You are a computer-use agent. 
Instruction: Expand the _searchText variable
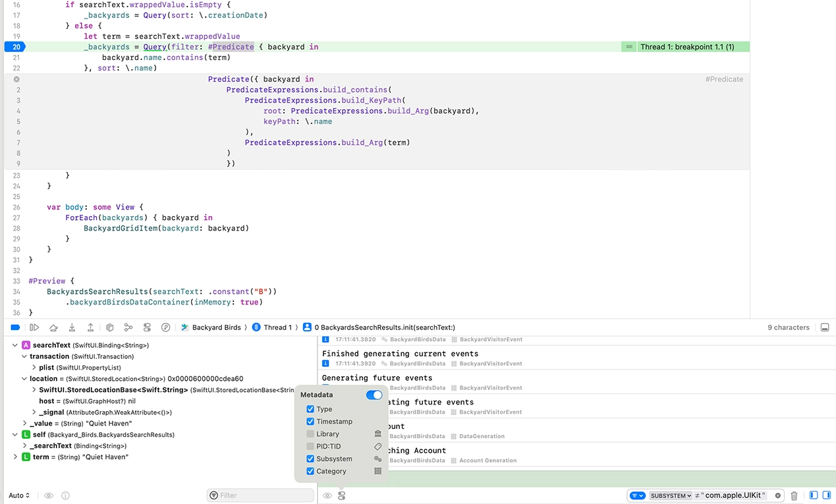[24, 446]
